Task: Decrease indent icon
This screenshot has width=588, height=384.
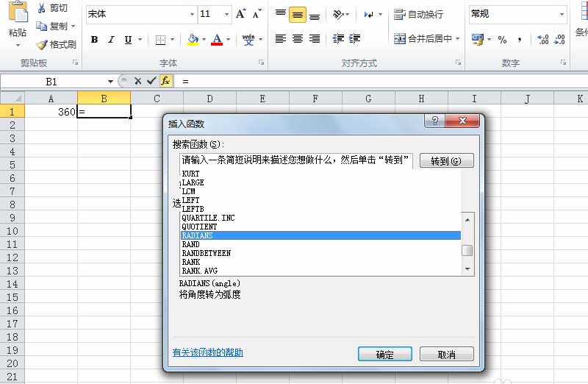Action: (338, 38)
